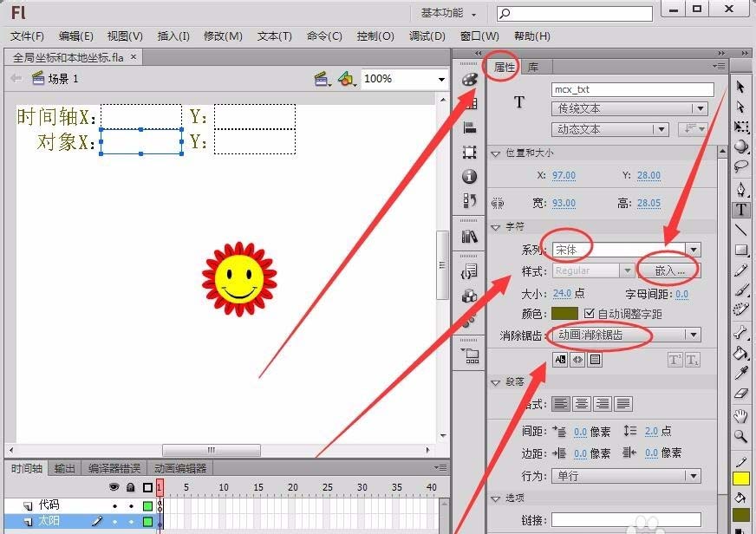This screenshot has height=534, width=756.
Task: Select the Deco tool
Action: coord(741,309)
